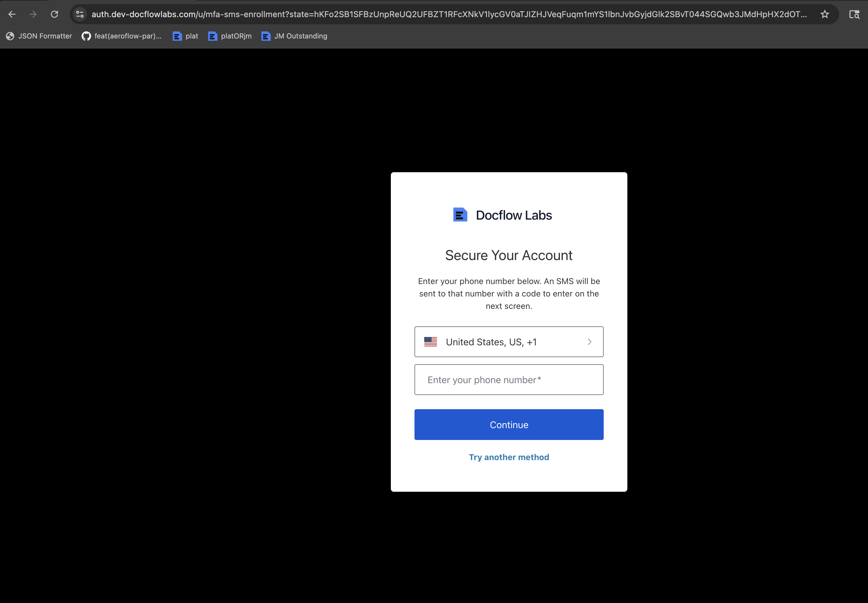Viewport: 868px width, 603px height.
Task: Go back using the browser back arrow
Action: (x=12, y=14)
